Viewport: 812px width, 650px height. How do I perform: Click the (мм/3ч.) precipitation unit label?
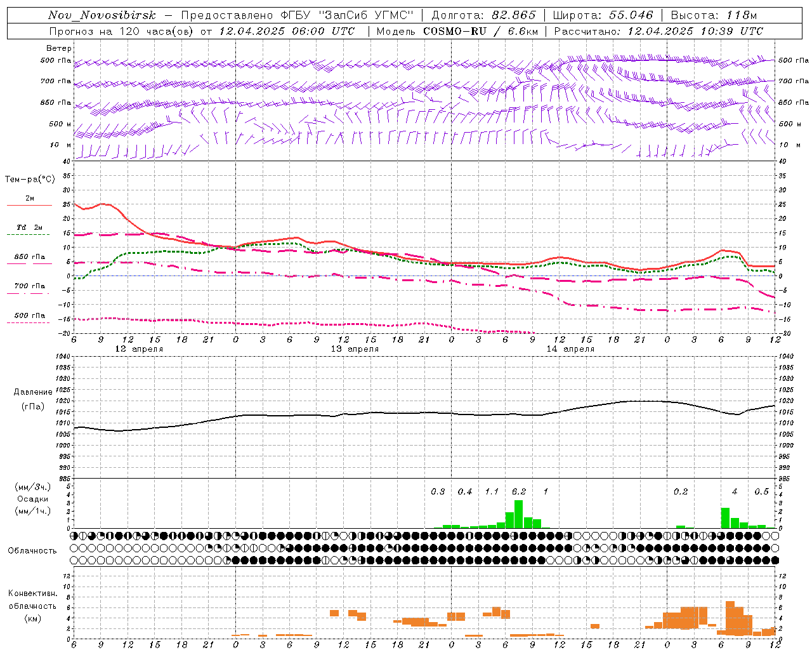33,487
